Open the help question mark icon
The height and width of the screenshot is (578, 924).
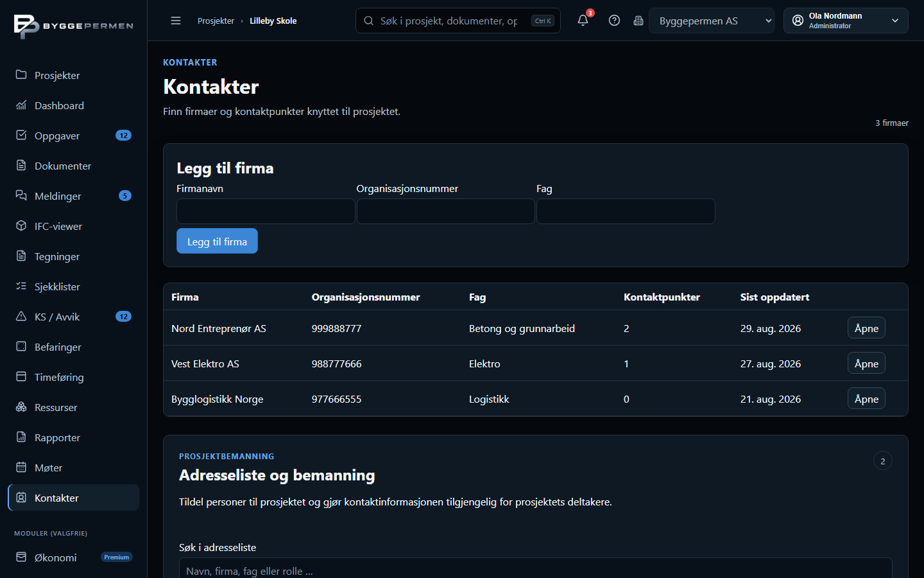coord(614,21)
